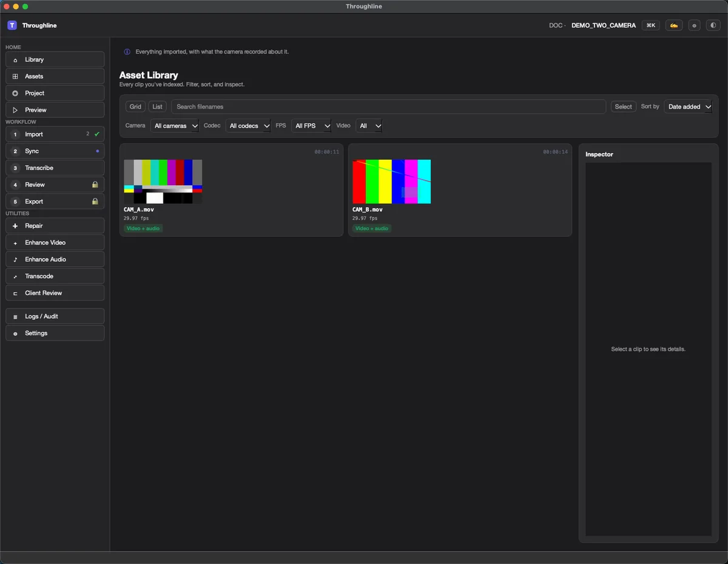The width and height of the screenshot is (728, 564).
Task: Click the 00:00:11 duration label
Action: (x=327, y=152)
